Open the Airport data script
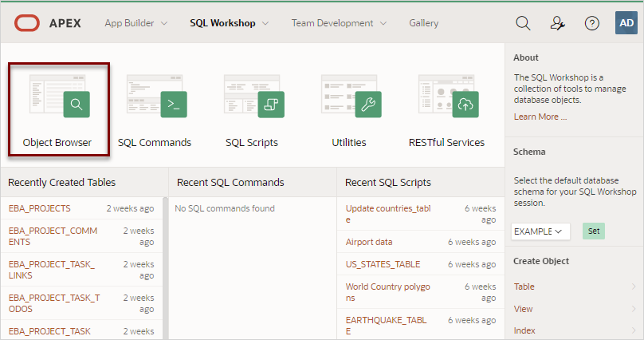This screenshot has height=340, width=644. click(369, 242)
